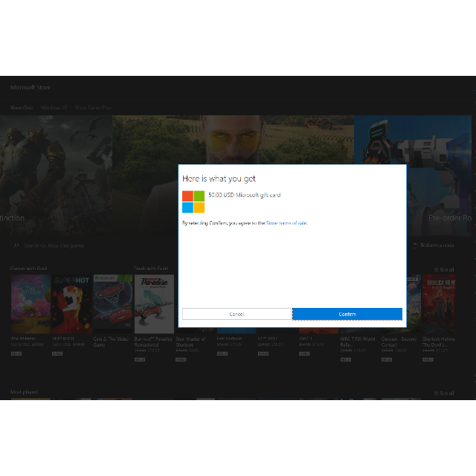
Task: Switch to the Xbox One tab
Action: (22, 108)
